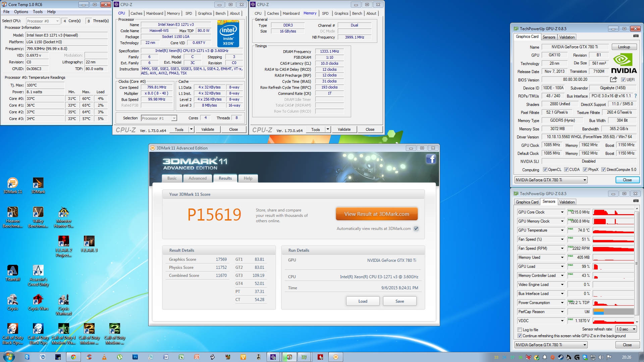Image resolution: width=644 pixels, height=362 pixels.
Task: Toggle the PhysX checkbox in GPU-Z
Action: 585,170
